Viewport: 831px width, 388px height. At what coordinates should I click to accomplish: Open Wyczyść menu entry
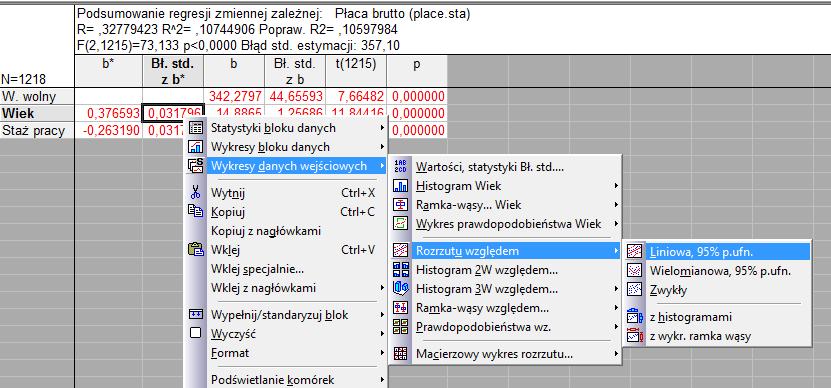(x=287, y=334)
